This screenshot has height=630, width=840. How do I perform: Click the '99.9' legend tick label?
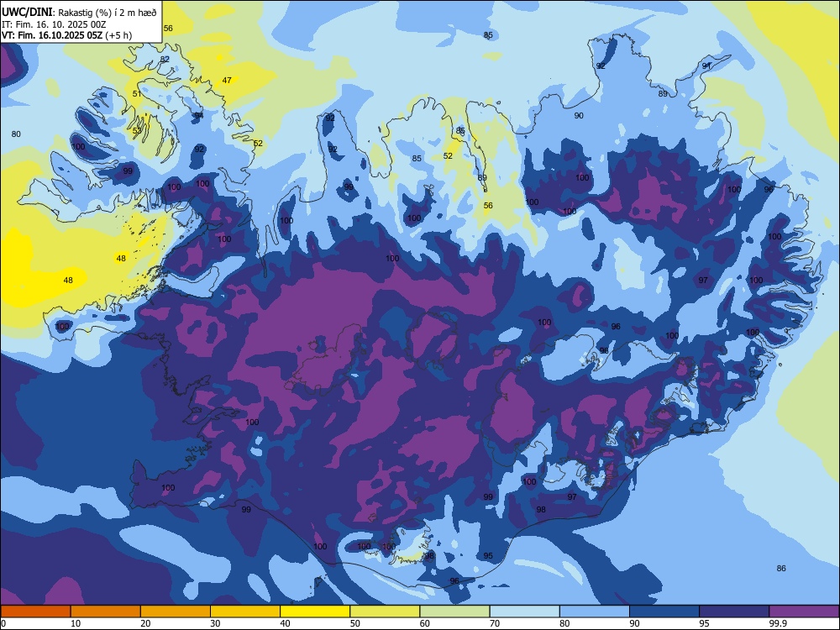click(778, 623)
